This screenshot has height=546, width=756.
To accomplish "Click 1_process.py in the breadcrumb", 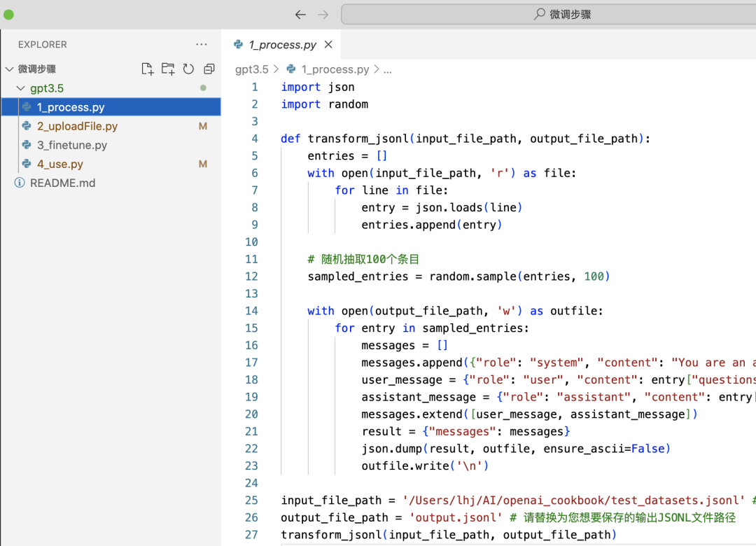I will tap(335, 69).
